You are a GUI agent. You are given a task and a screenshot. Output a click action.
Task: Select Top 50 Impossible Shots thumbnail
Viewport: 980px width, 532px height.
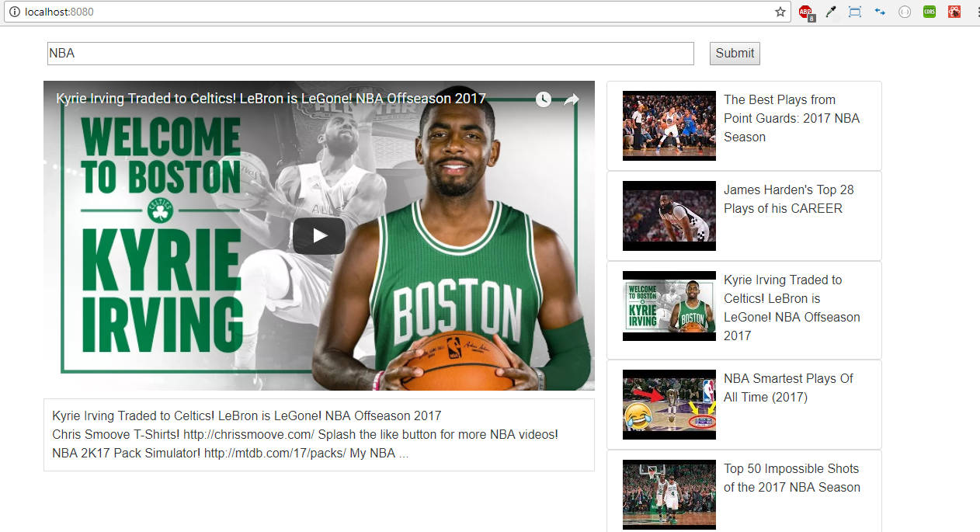point(669,495)
